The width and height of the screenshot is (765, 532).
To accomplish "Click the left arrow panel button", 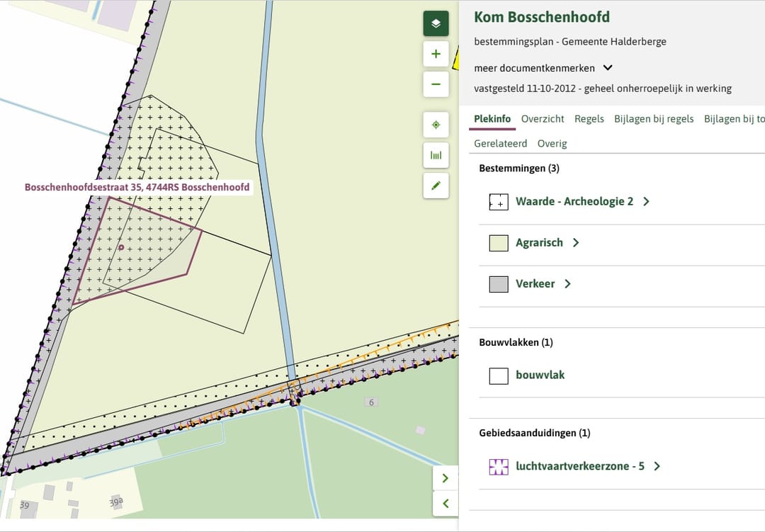I will (445, 504).
